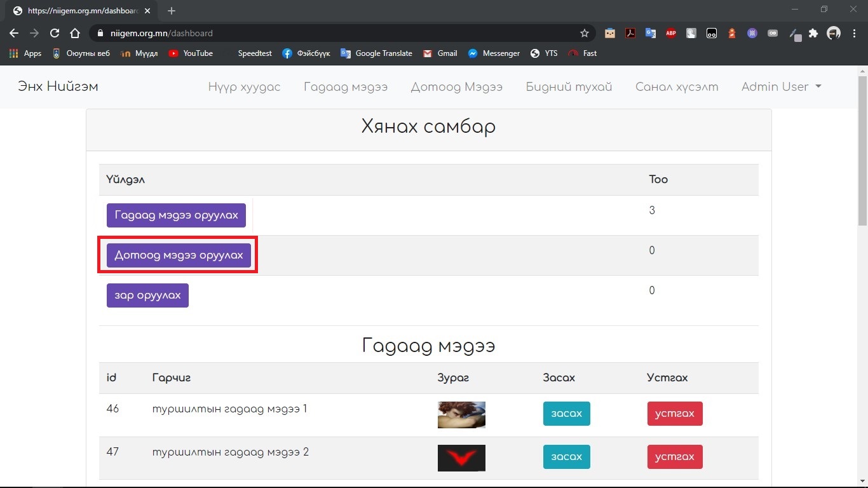Click засах for news item 46
This screenshot has height=488, width=868.
[x=566, y=414]
